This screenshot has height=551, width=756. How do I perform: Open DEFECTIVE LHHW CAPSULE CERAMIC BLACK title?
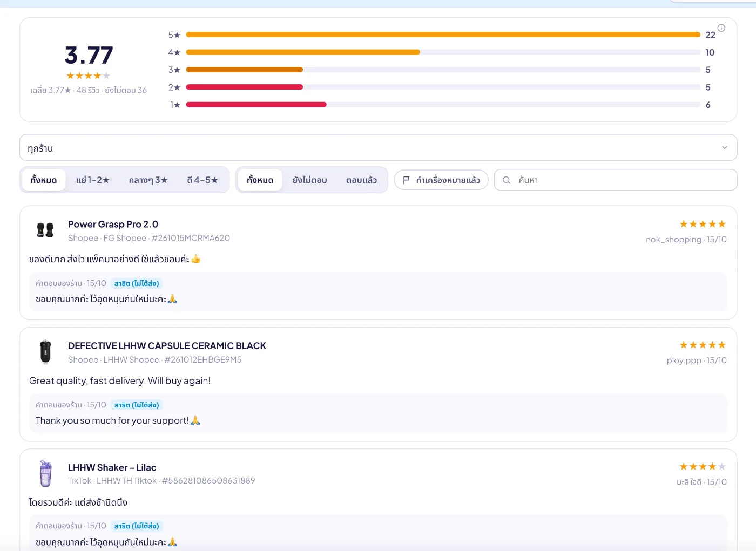click(x=167, y=346)
